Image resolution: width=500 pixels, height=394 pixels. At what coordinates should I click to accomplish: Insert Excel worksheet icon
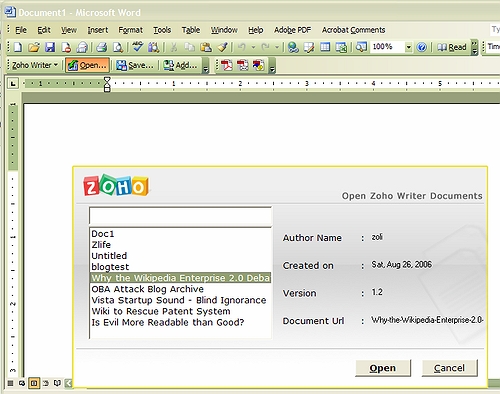pos(341,47)
